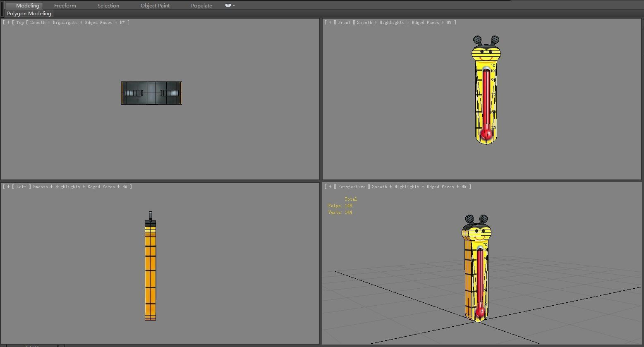
Task: Open the Perspective view name menu
Action: pyautogui.click(x=352, y=187)
